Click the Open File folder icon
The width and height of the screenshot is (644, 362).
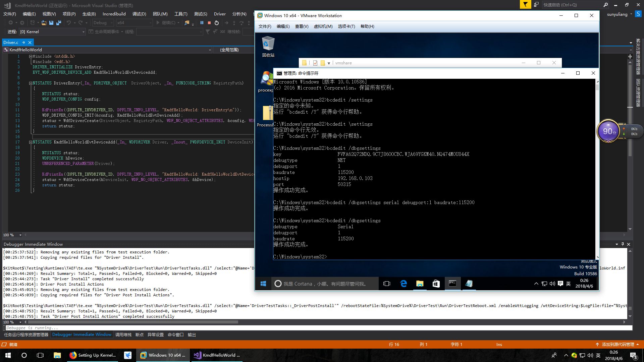tap(44, 23)
